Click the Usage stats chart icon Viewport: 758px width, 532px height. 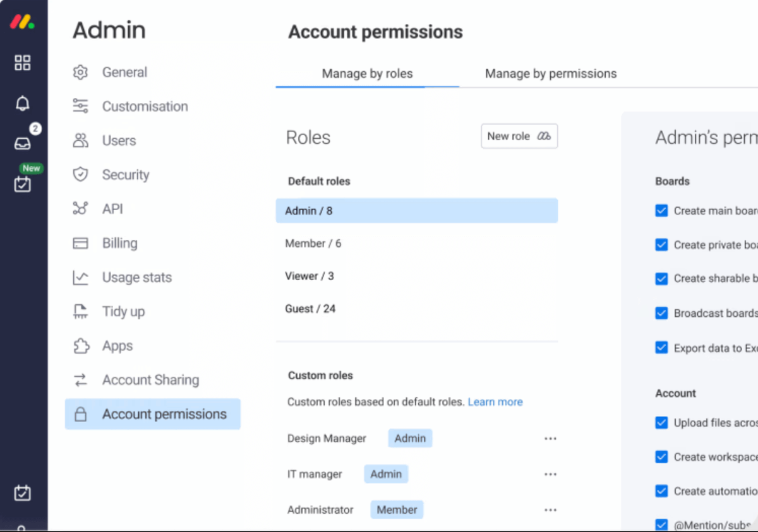point(80,278)
